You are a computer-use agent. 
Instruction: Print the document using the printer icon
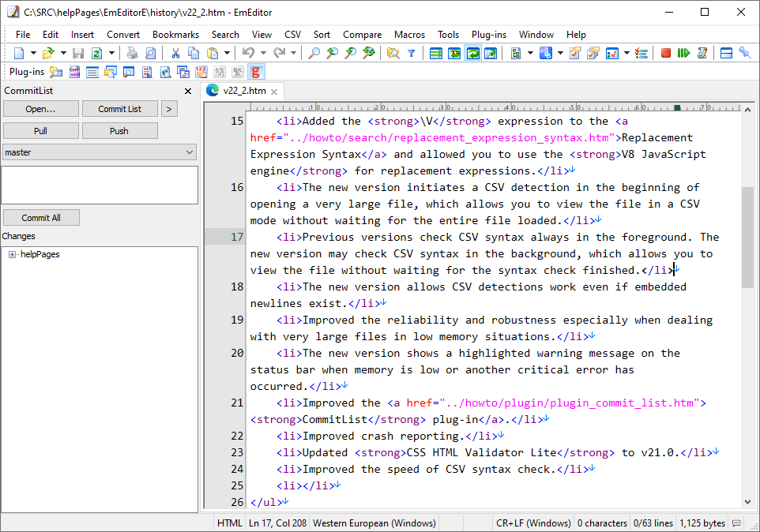(x=132, y=53)
